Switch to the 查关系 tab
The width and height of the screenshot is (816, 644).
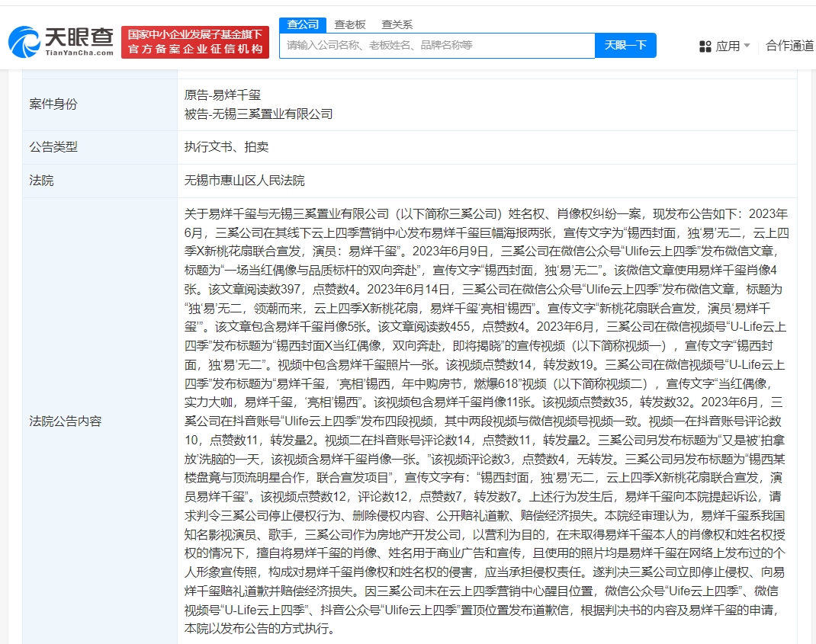[x=397, y=24]
